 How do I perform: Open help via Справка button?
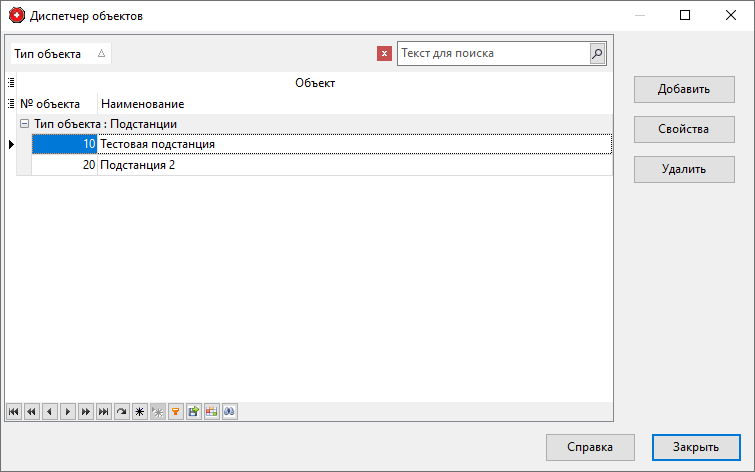[x=590, y=447]
